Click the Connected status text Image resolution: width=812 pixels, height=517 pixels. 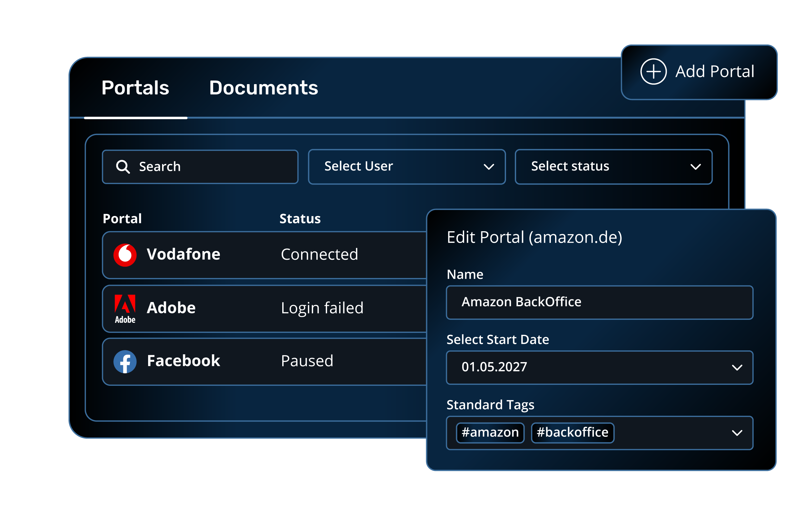[x=319, y=254]
